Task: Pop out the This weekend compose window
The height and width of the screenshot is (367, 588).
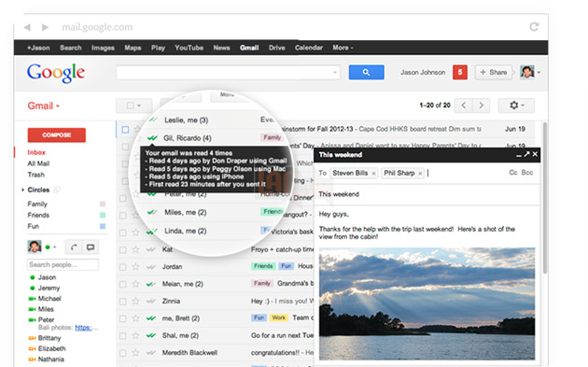Action: point(527,154)
